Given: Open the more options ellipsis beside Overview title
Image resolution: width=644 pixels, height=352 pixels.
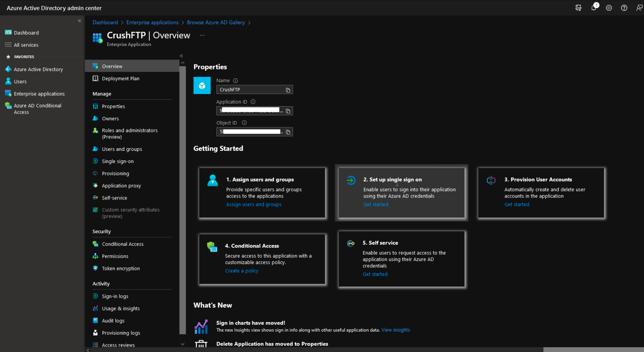Looking at the screenshot, I should click(202, 35).
